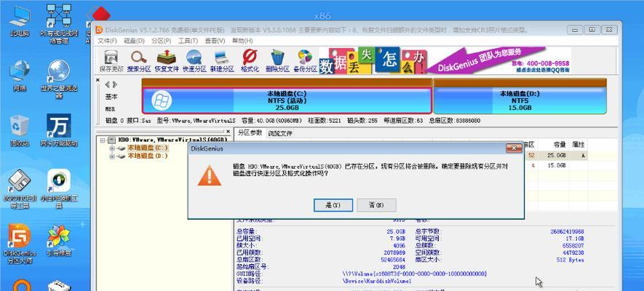This screenshot has height=291, width=644.
Task: Open DiskGenius分区大师 desktop shortcut
Action: 20,244
